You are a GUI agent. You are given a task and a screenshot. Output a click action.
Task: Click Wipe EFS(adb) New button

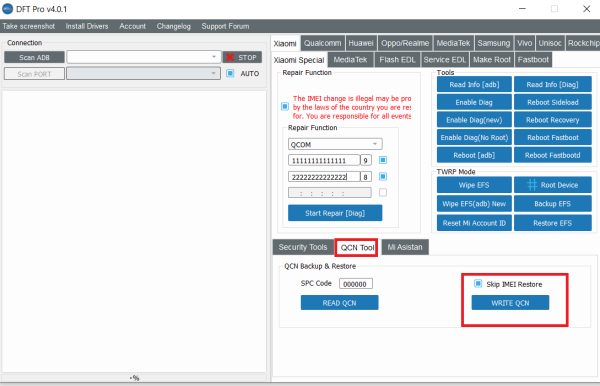[474, 204]
